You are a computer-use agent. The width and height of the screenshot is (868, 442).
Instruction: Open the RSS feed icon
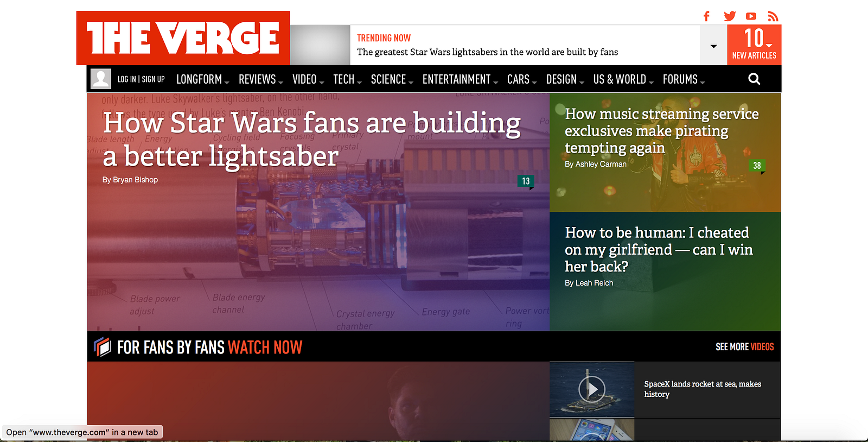pyautogui.click(x=773, y=16)
